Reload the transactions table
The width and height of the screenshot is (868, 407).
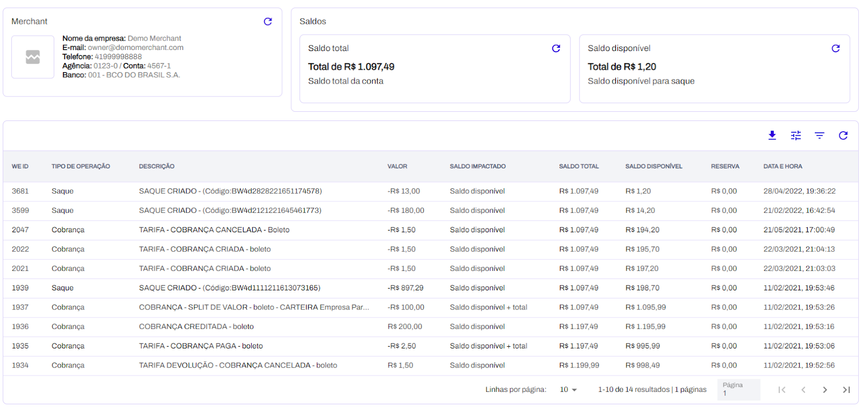843,136
